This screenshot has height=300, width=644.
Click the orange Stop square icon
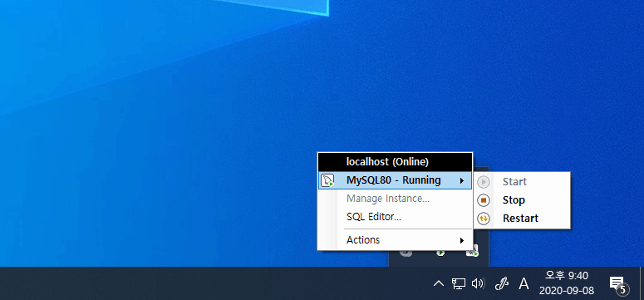(x=484, y=200)
